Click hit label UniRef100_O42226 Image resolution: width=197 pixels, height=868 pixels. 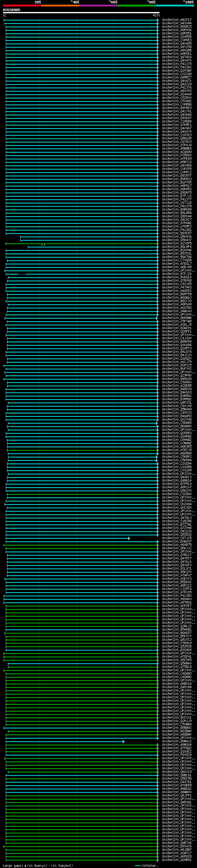click(x=176, y=531)
